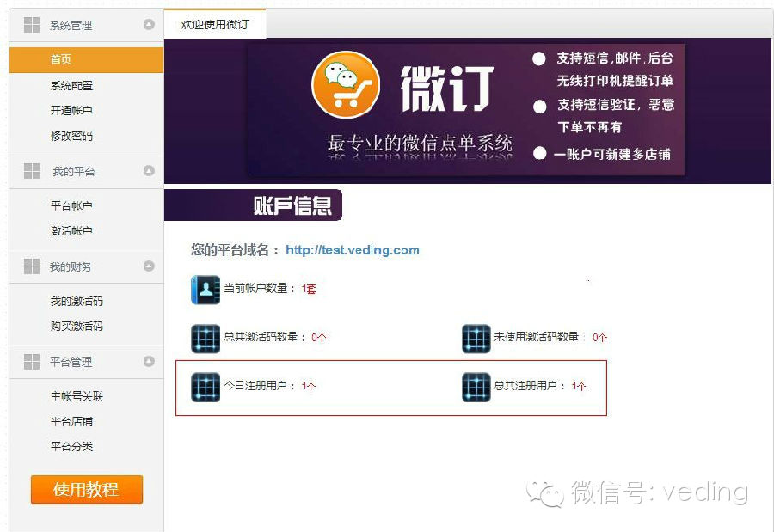Screen dimensions: 774x532
Task: Click the icon beside 总共激活码数量
Action: click(206, 339)
